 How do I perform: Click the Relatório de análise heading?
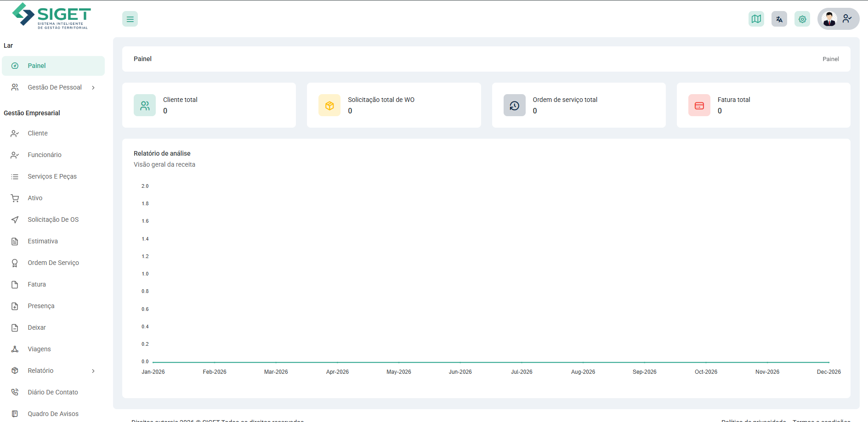(x=162, y=153)
